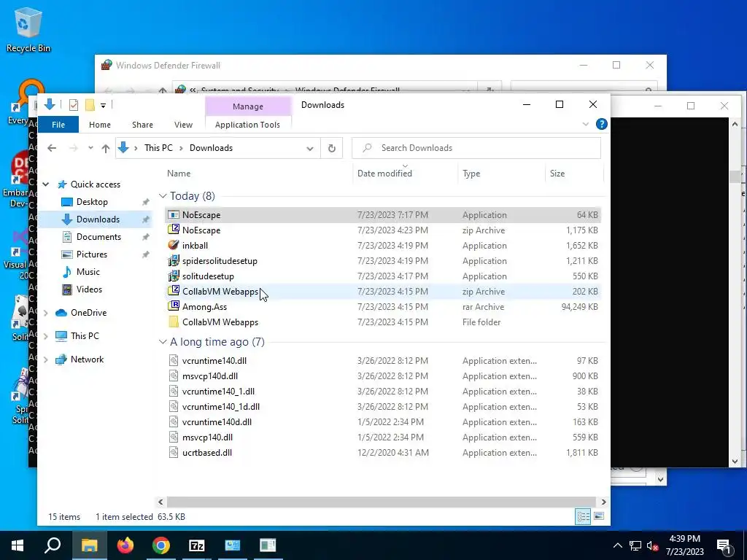
Task: Select the NoEscape zip archive icon
Action: click(x=174, y=230)
